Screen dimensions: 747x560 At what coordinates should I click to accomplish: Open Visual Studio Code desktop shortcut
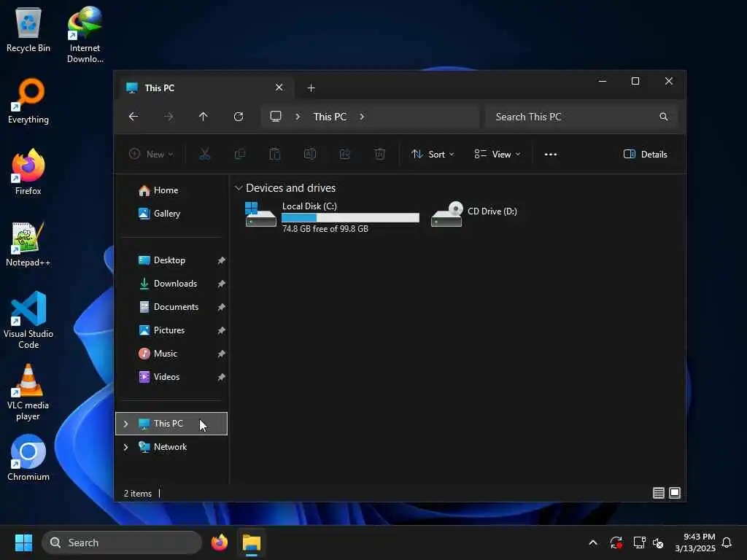(x=28, y=320)
